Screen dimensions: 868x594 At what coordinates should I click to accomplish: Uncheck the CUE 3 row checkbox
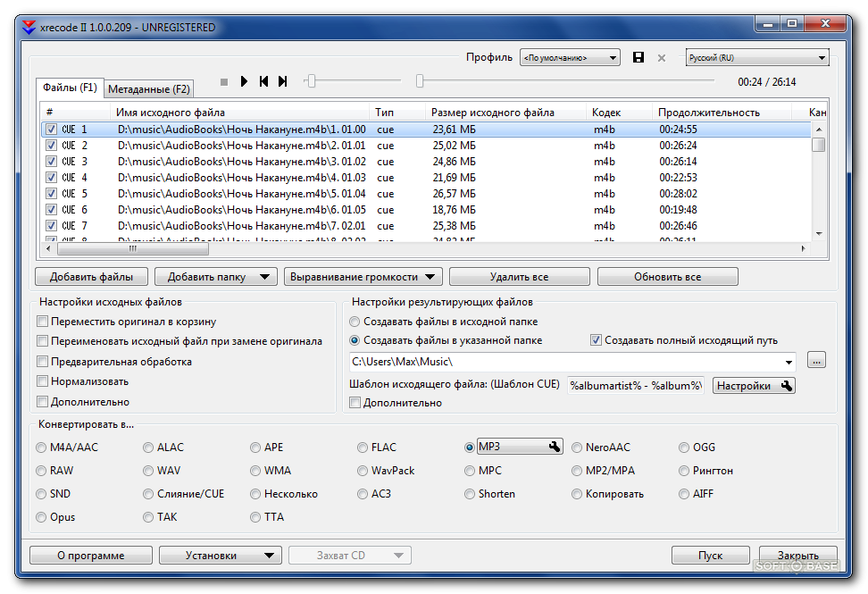point(51,161)
